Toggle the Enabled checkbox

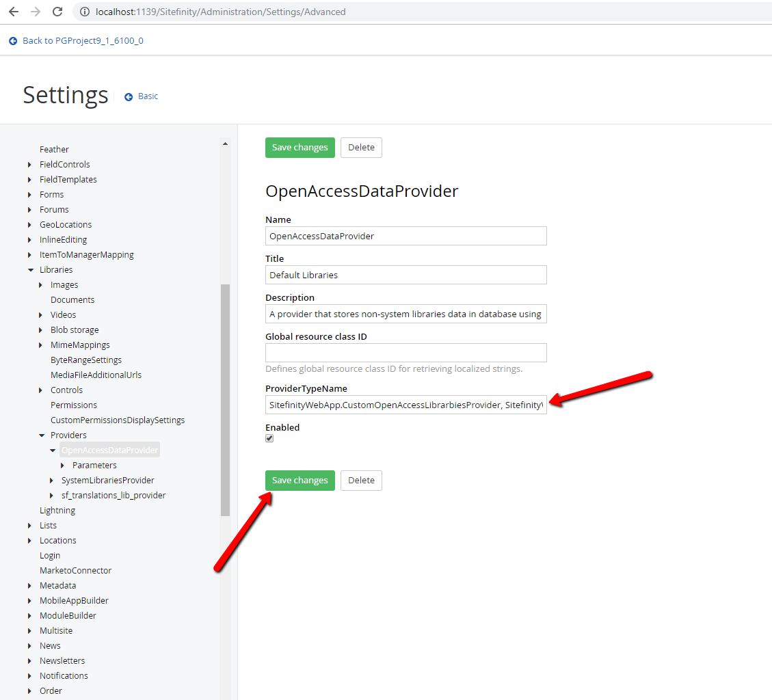click(x=269, y=438)
